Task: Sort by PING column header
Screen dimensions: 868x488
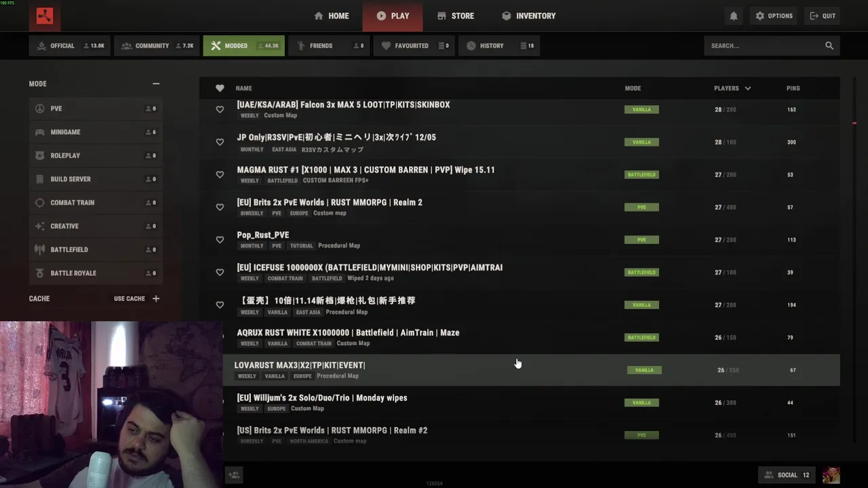Action: click(793, 88)
